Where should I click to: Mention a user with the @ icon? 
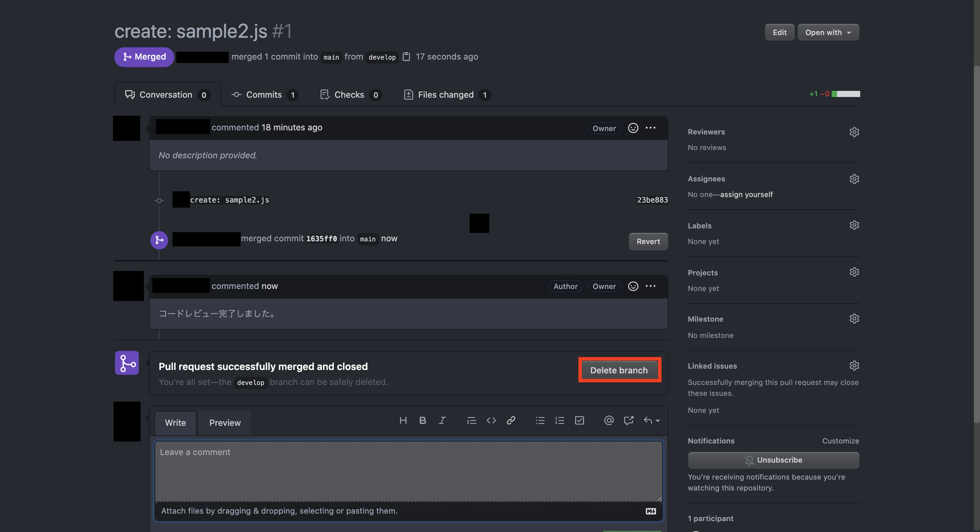click(609, 420)
